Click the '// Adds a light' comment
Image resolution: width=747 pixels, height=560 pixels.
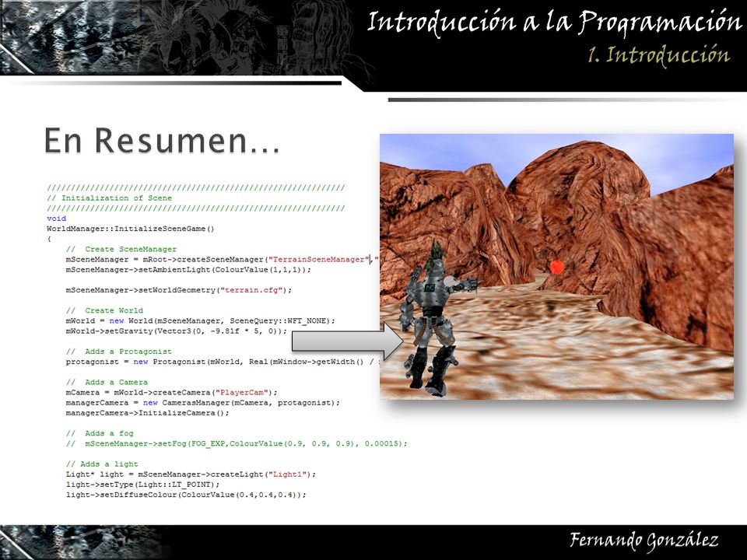click(x=102, y=464)
